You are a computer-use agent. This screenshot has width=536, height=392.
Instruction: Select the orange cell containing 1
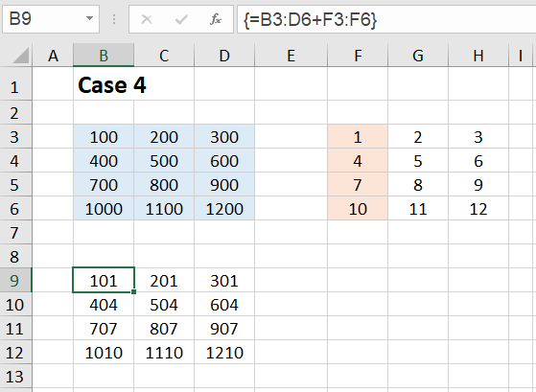coord(358,137)
